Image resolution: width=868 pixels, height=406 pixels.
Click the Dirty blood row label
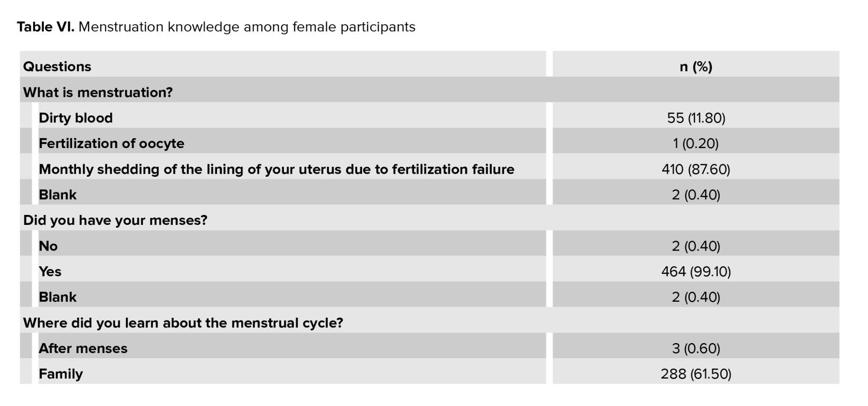[x=76, y=118]
